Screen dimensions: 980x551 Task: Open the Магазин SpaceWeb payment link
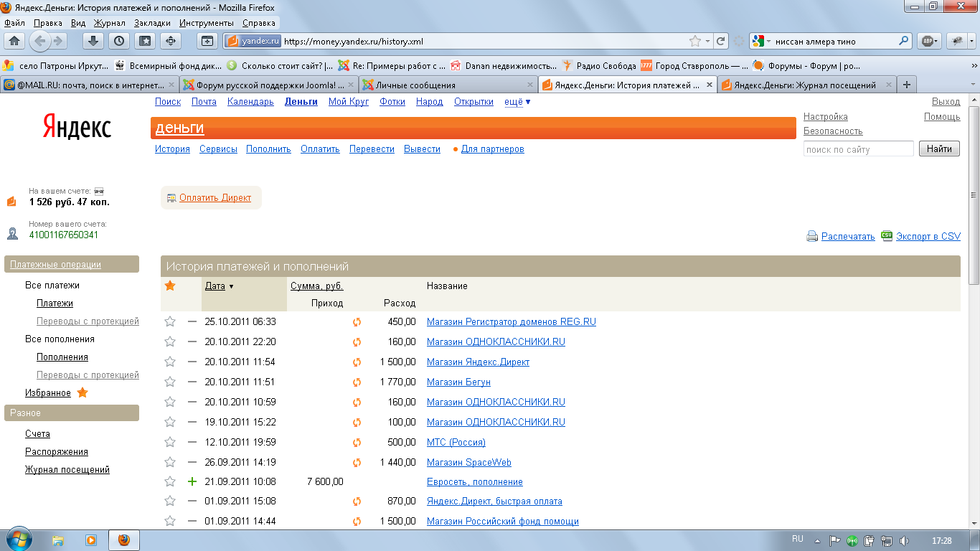(x=469, y=463)
